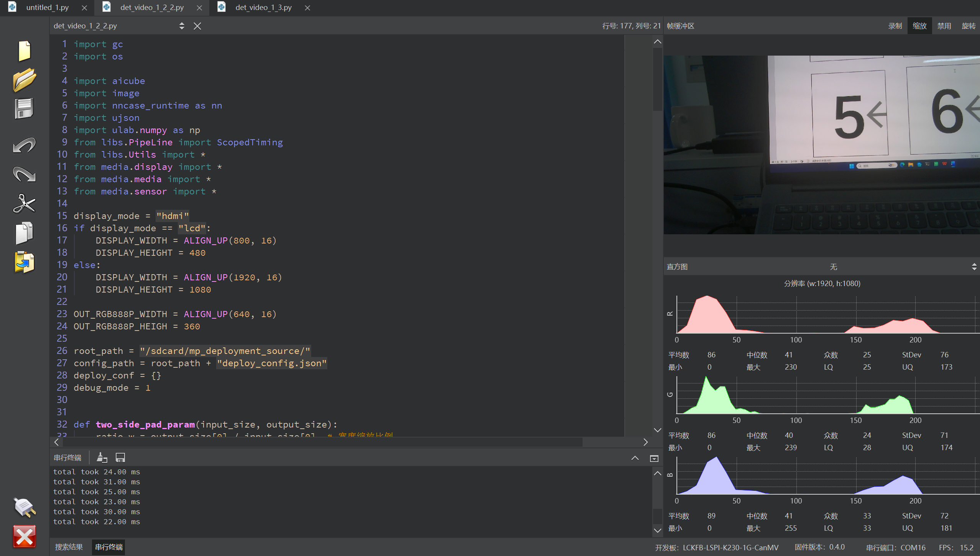This screenshot has width=980, height=556.
Task: Click the device connect plug icon
Action: (25, 507)
